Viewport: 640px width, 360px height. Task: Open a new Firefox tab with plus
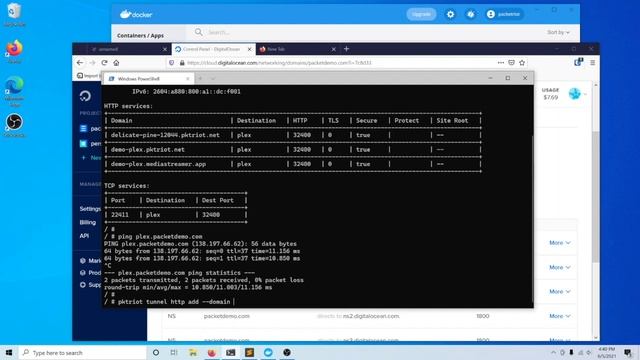[x=346, y=49]
